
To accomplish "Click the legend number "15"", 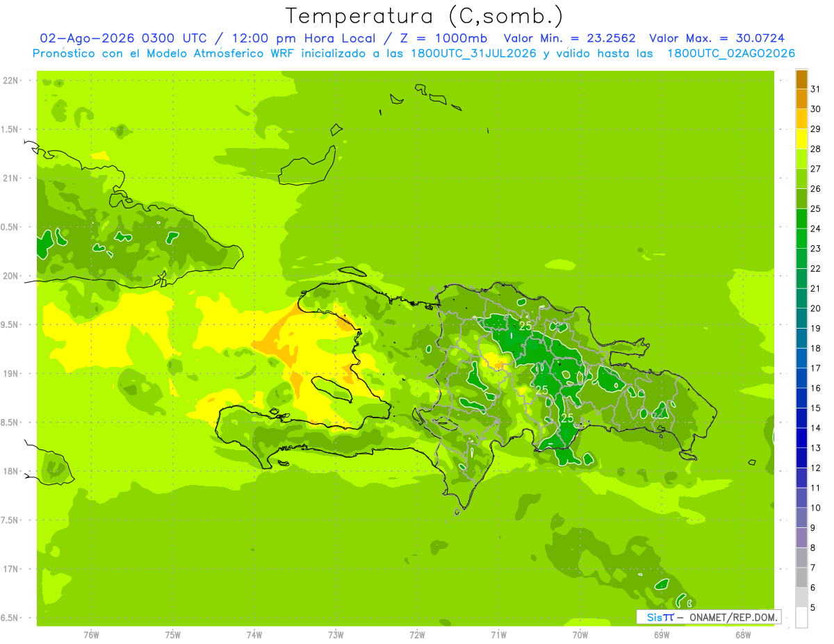I will [816, 408].
